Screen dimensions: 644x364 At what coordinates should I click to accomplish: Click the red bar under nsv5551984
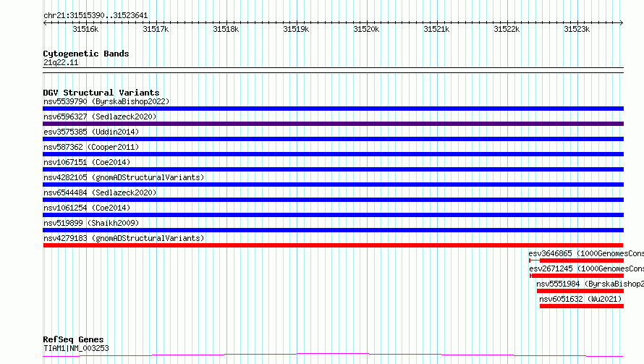point(580,291)
